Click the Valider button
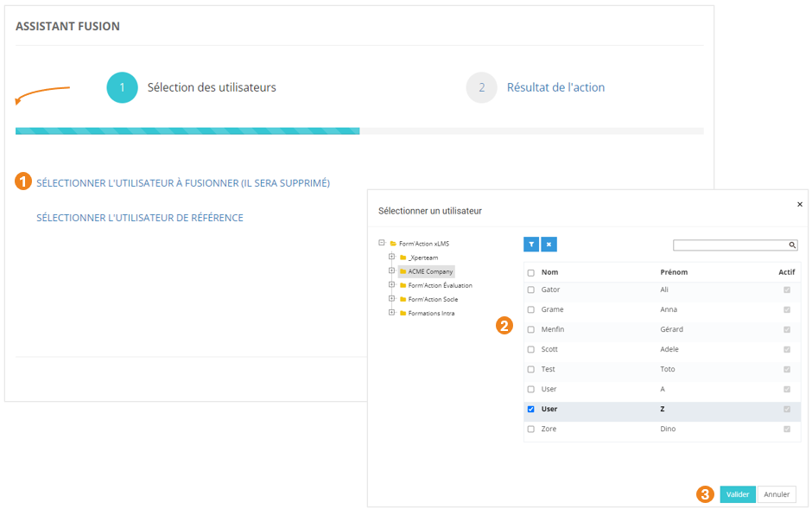This screenshot has width=812, height=509. pos(737,494)
